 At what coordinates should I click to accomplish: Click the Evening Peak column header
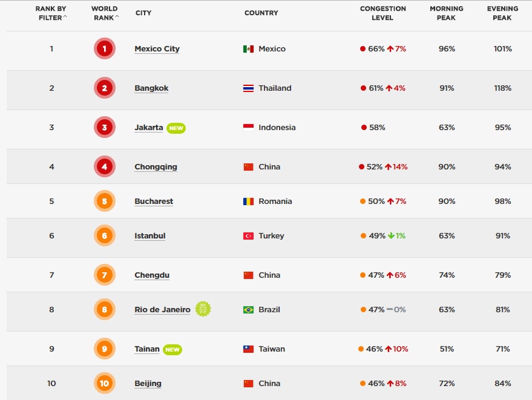[502, 13]
